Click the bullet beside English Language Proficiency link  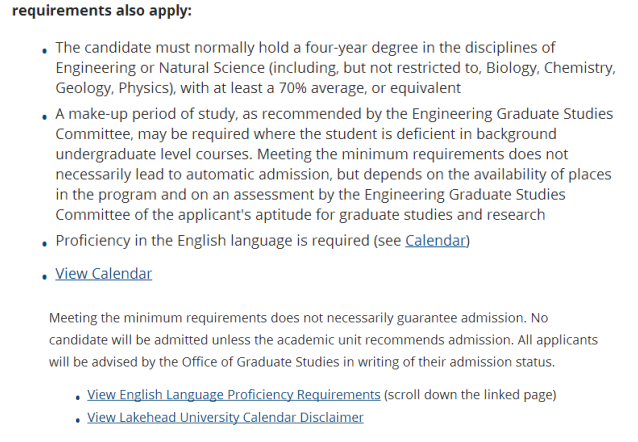click(x=77, y=397)
